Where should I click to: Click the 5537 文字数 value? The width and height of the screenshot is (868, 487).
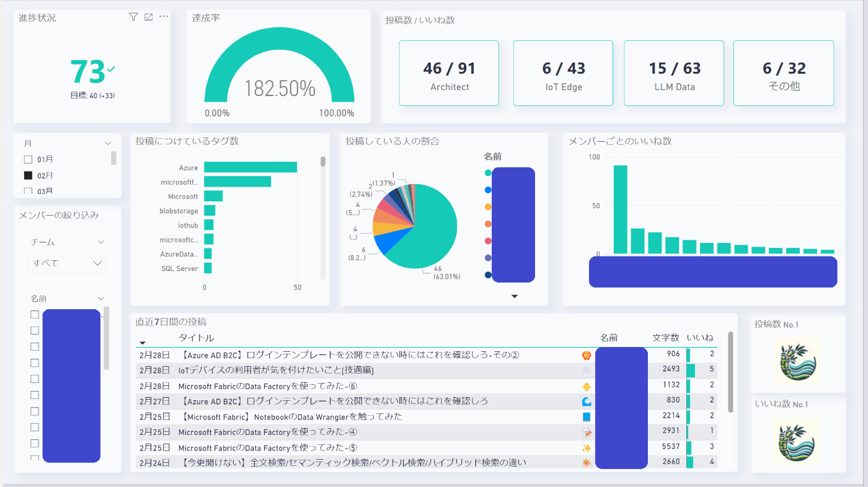pyautogui.click(x=671, y=447)
